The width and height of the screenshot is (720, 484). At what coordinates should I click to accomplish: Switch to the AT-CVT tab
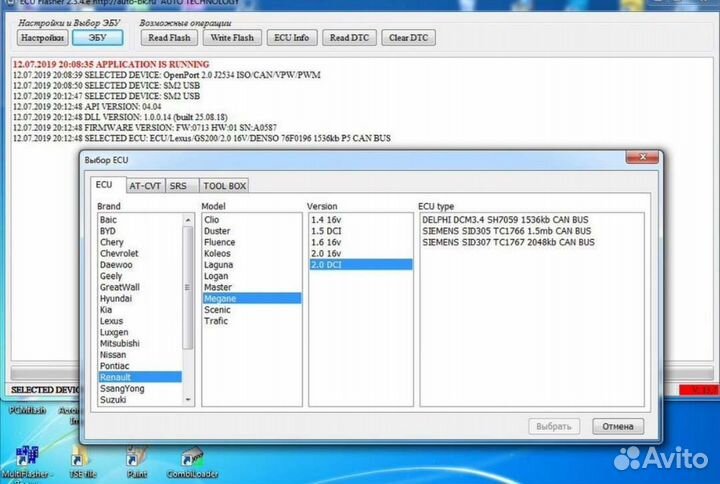pyautogui.click(x=145, y=186)
